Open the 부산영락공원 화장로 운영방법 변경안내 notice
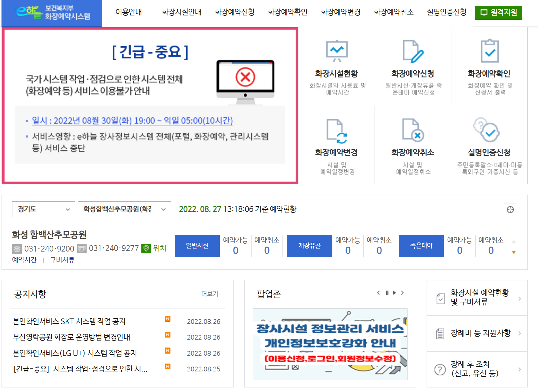 point(71,337)
